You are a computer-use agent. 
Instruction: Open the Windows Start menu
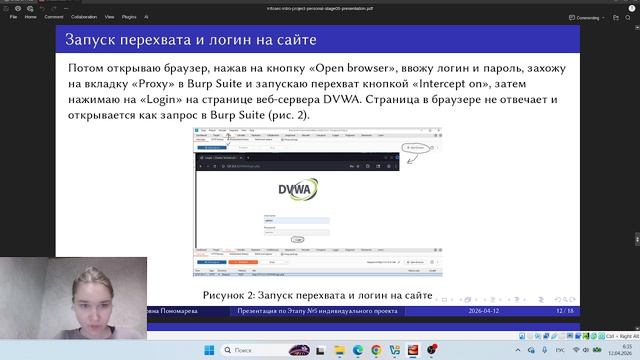[209, 350]
